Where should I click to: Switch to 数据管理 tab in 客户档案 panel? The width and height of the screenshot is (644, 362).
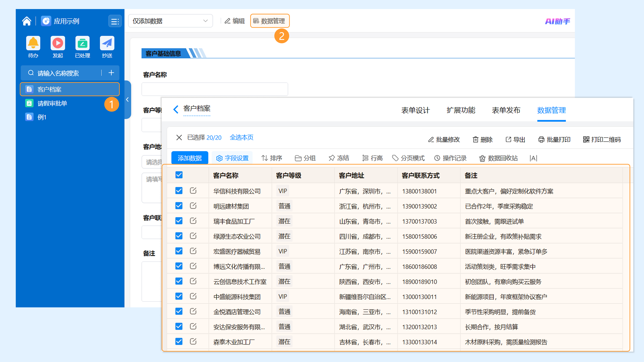pyautogui.click(x=551, y=110)
